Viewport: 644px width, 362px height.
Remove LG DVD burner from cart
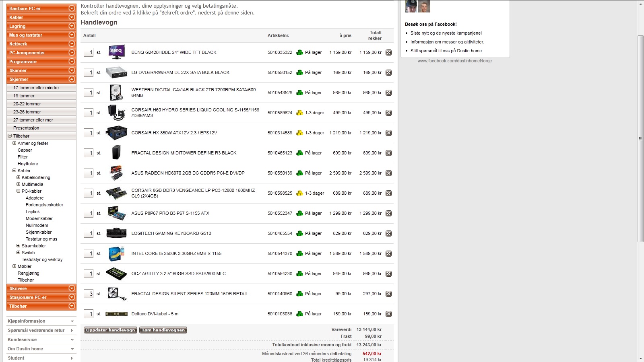coord(388,72)
